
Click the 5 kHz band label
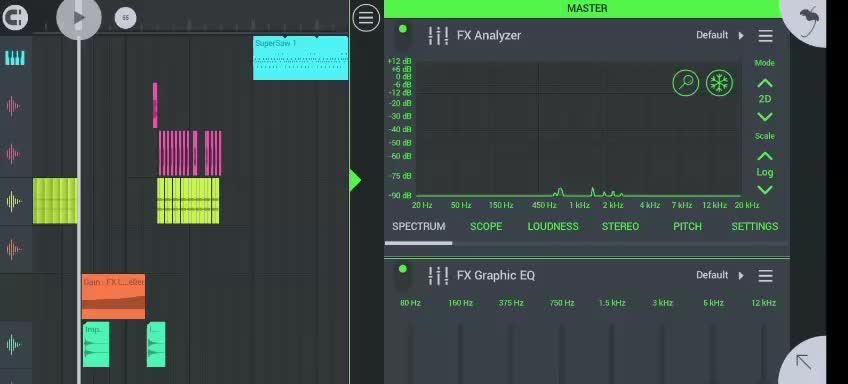713,303
